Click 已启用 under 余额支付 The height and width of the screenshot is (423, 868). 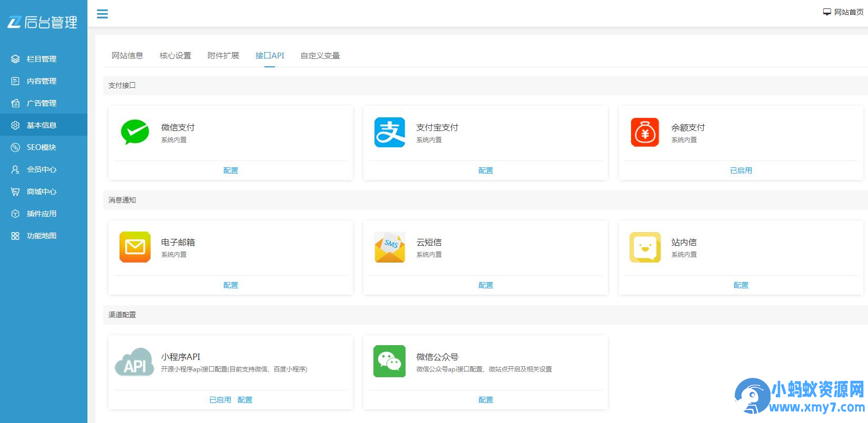(741, 170)
